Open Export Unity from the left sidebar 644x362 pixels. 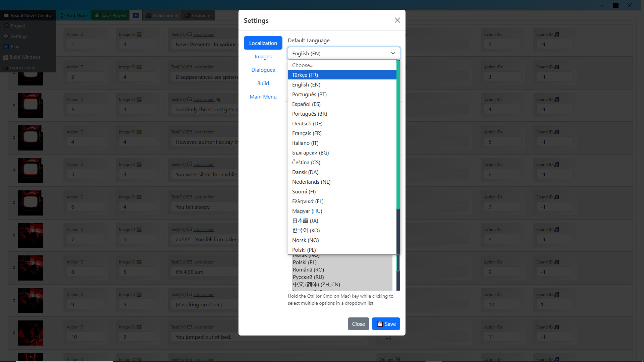point(22,67)
